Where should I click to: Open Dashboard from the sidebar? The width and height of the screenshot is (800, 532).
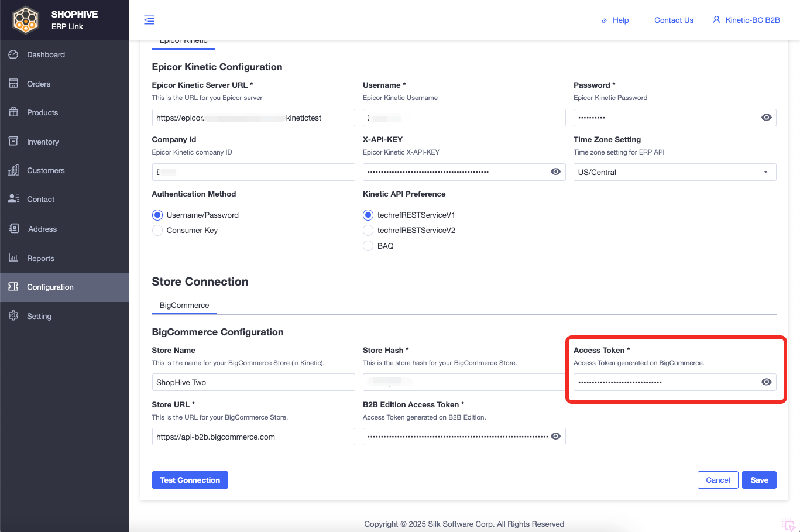point(64,54)
